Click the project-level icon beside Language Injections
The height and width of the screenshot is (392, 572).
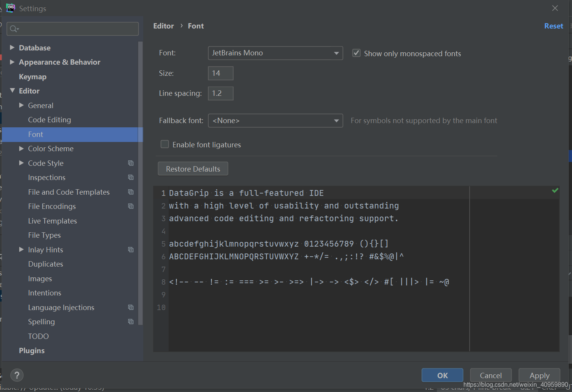coord(131,307)
